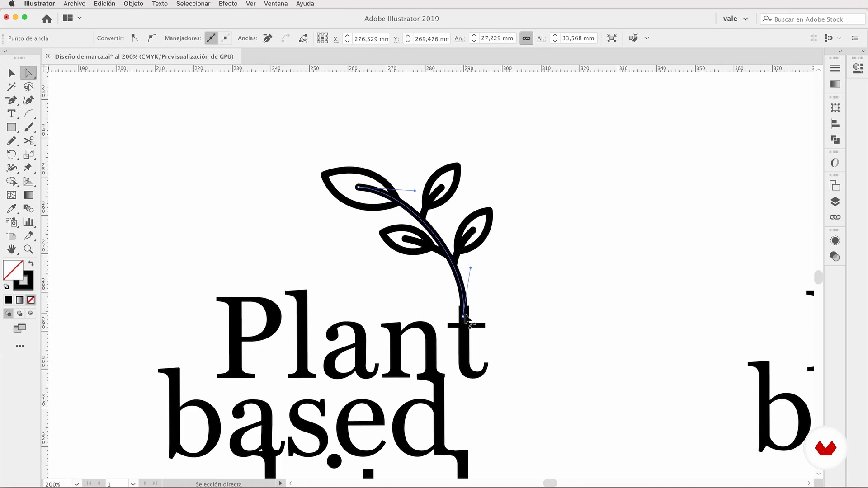
Task: Choose the Eyedropper tool
Action: tap(11, 209)
